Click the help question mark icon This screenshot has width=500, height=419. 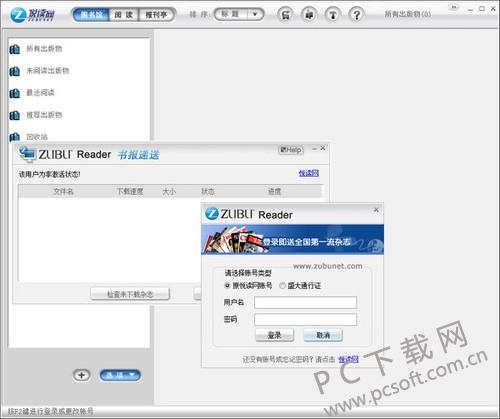(x=356, y=15)
